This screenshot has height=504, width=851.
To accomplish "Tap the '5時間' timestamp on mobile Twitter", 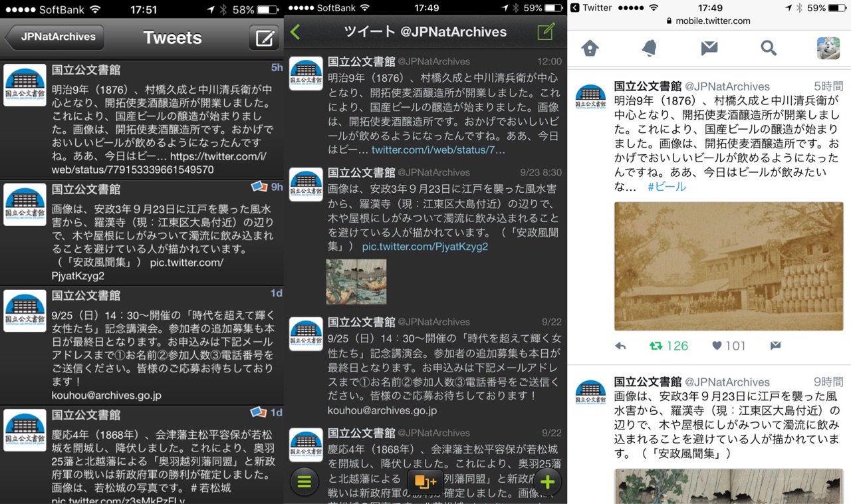I will 828,86.
